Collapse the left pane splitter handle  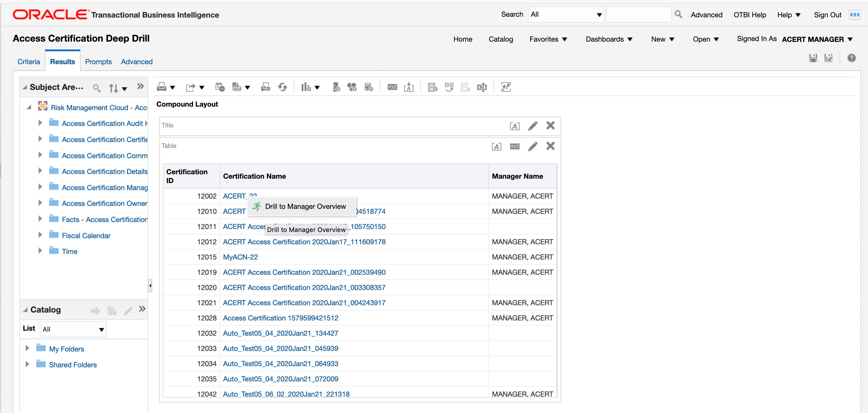pyautogui.click(x=150, y=286)
